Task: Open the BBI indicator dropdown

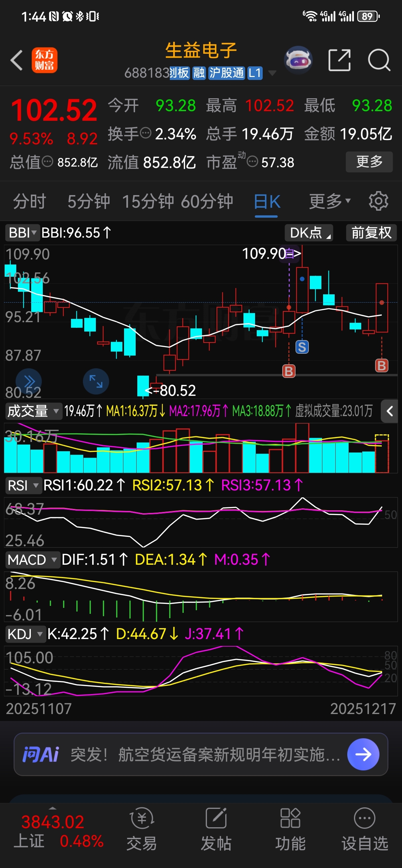Action: (23, 233)
